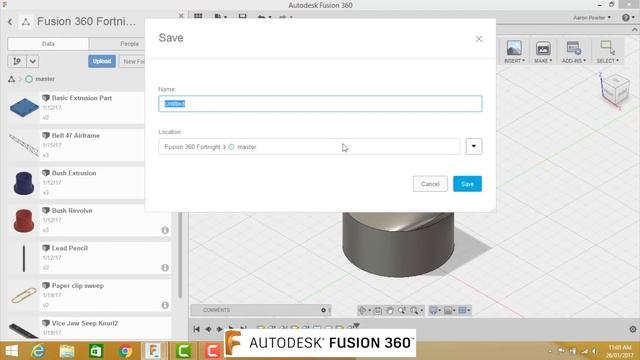This screenshot has height=360, width=640.
Task: Step back one timeline feature
Action: coord(209,329)
